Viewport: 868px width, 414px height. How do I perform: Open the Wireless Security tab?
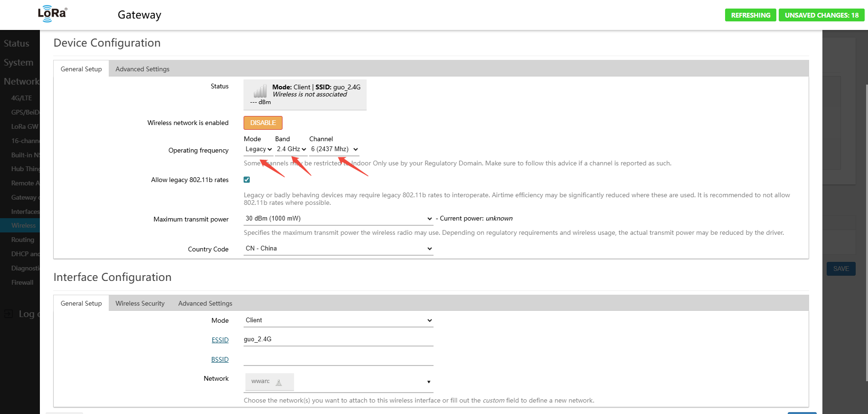click(x=140, y=303)
